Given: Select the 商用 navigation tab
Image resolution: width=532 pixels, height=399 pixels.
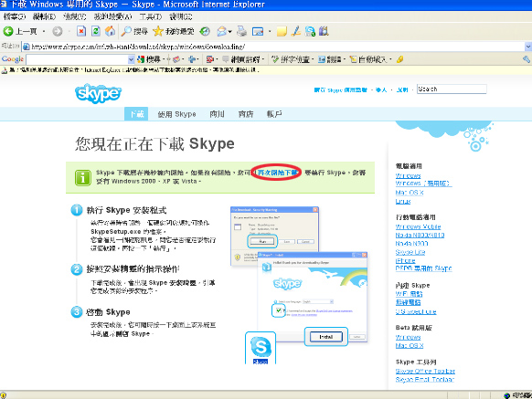Looking at the screenshot, I should pyautogui.click(x=217, y=114).
